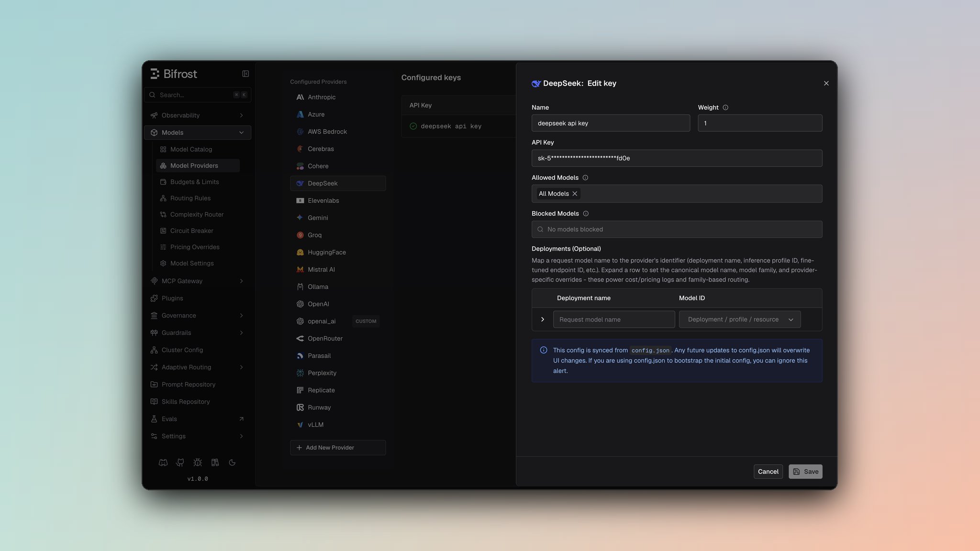
Task: Open Model Settings page
Action: click(198, 263)
